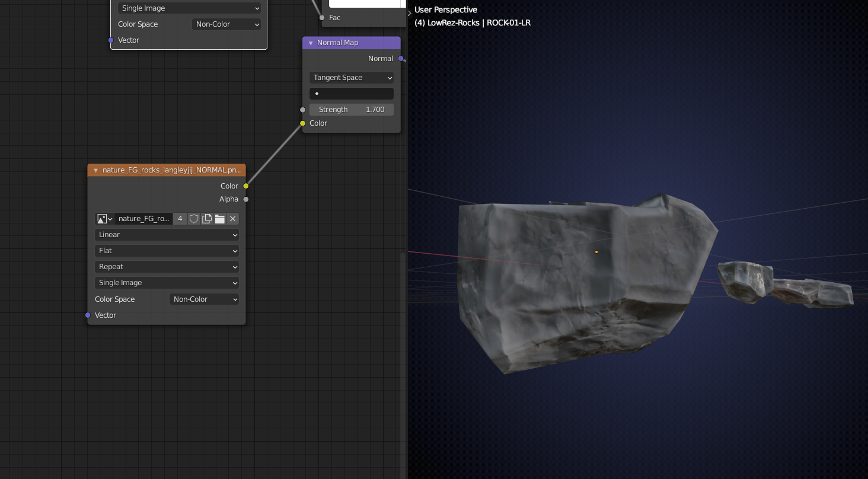Viewport: 868px width, 479px height.
Task: Click the image name field nature_FG_ro...
Action: pyautogui.click(x=143, y=219)
